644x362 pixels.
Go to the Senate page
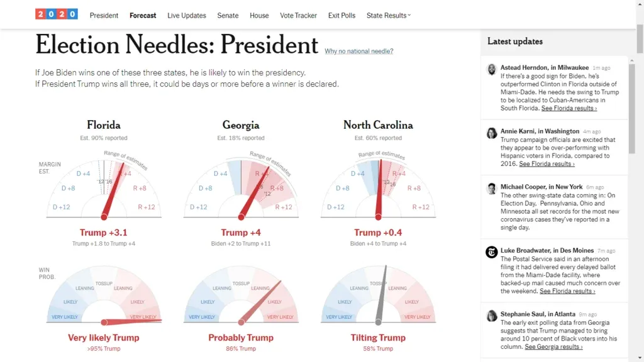pyautogui.click(x=228, y=15)
